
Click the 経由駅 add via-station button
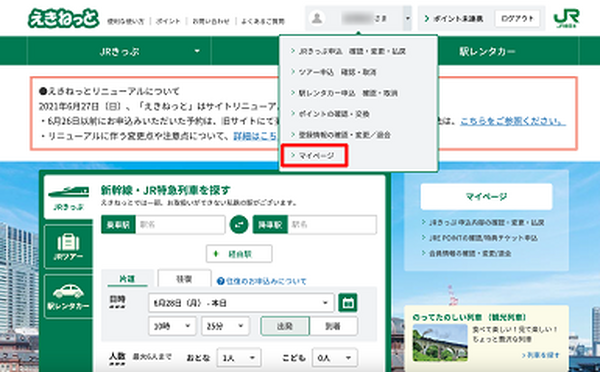point(239,254)
